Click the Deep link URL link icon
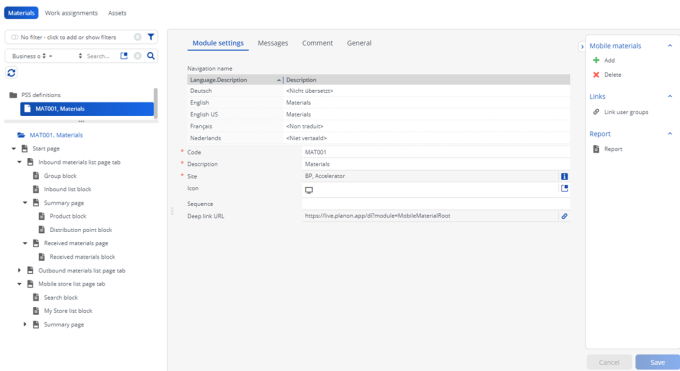 (x=564, y=216)
